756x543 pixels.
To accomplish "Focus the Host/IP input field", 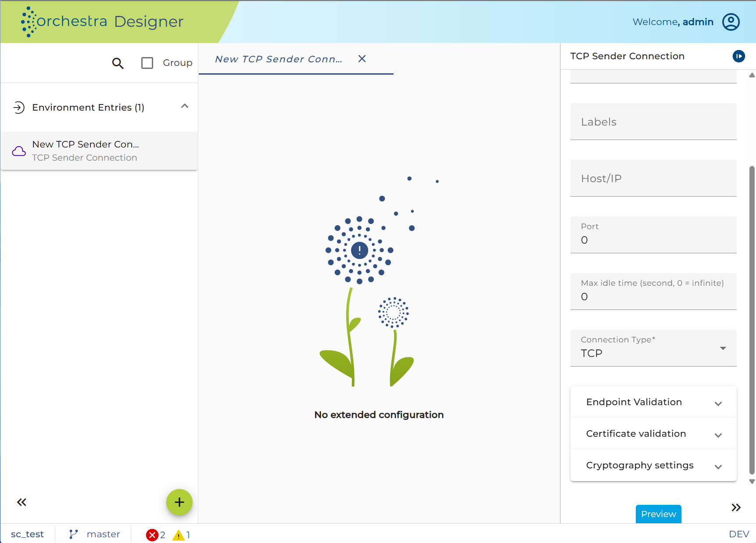I will coord(653,178).
